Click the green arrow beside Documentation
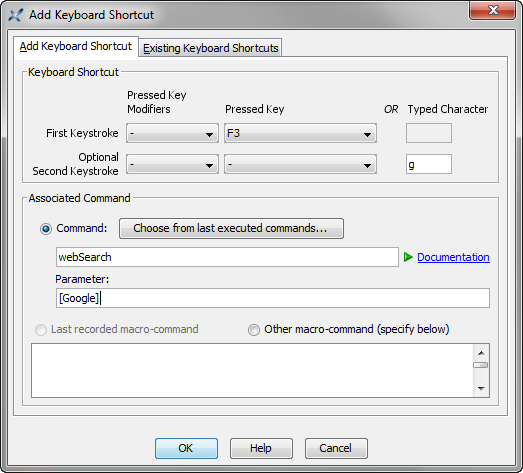The height and width of the screenshot is (473, 523). pyautogui.click(x=408, y=257)
